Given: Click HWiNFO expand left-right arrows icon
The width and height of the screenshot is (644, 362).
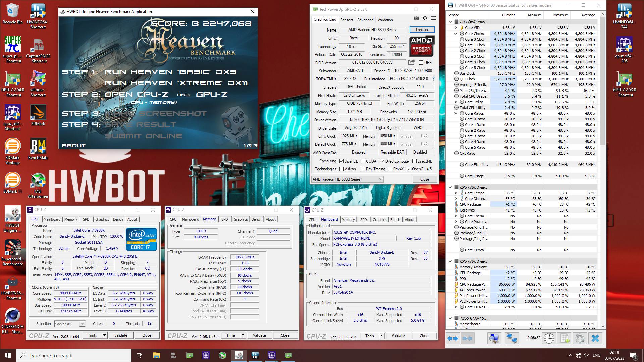Looking at the screenshot, I should [x=453, y=338].
